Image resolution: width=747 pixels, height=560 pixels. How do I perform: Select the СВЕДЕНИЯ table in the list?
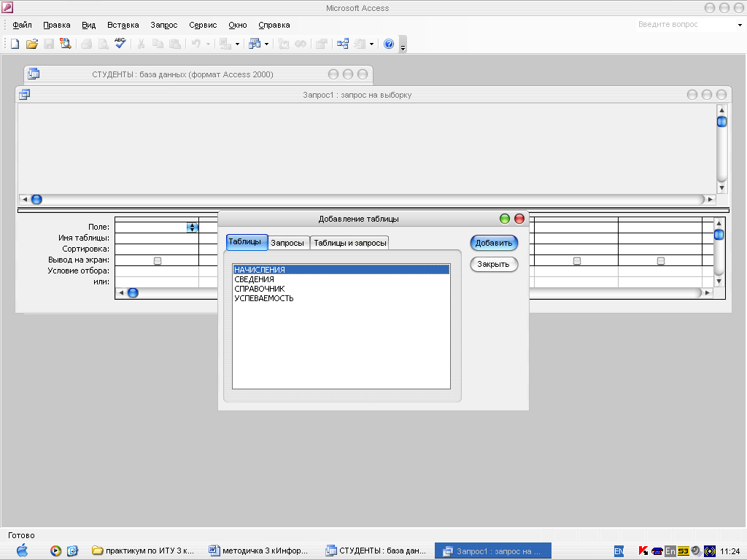[341, 279]
